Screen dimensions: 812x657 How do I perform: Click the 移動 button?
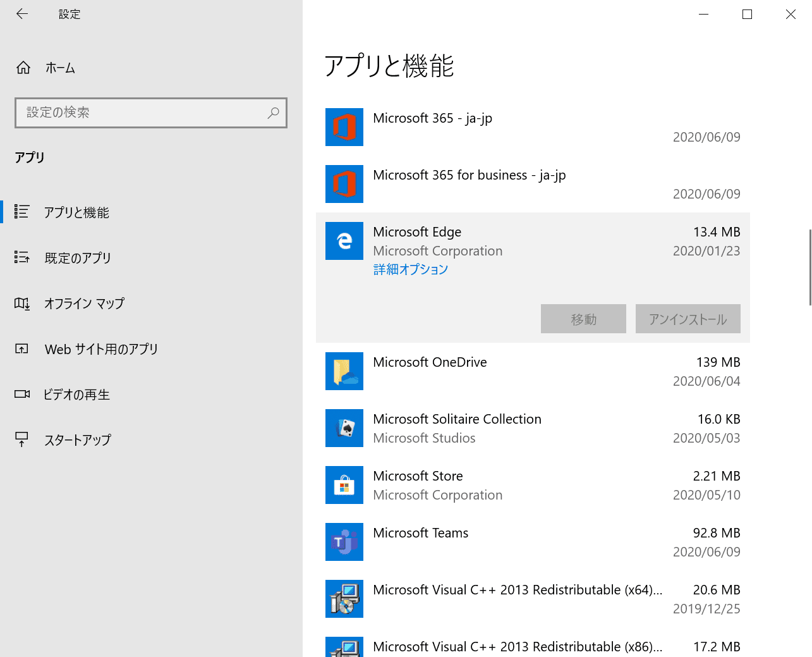(x=583, y=319)
